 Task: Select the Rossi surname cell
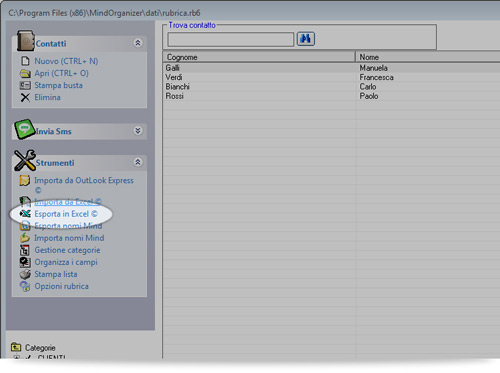click(174, 96)
